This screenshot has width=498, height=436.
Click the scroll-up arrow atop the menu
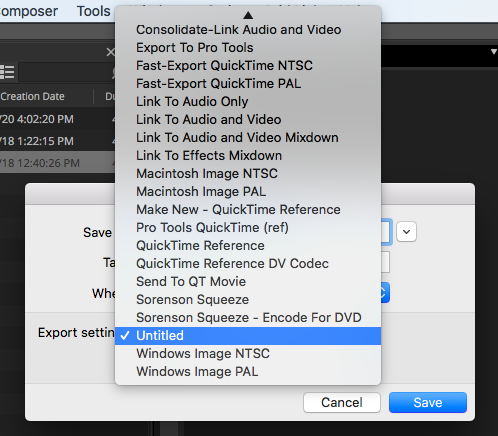pyautogui.click(x=248, y=15)
